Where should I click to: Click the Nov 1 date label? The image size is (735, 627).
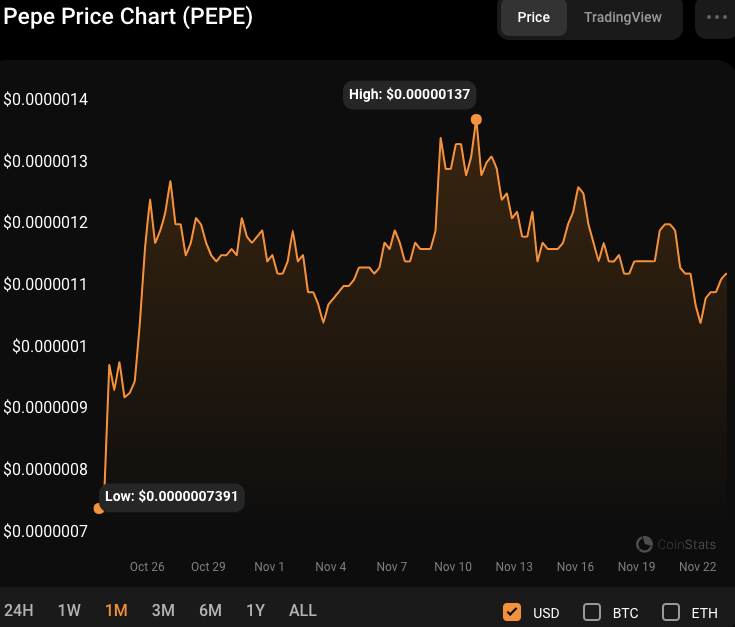click(x=269, y=567)
